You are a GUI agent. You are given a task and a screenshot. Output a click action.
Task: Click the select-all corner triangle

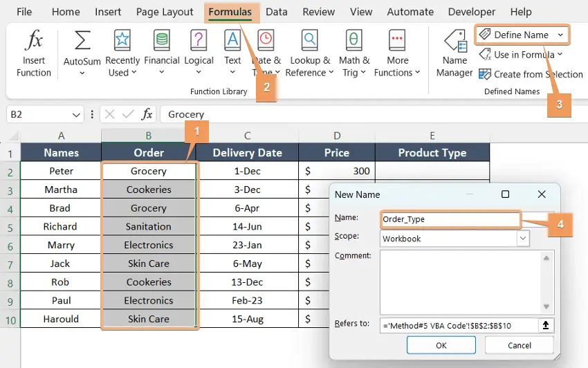click(x=14, y=136)
